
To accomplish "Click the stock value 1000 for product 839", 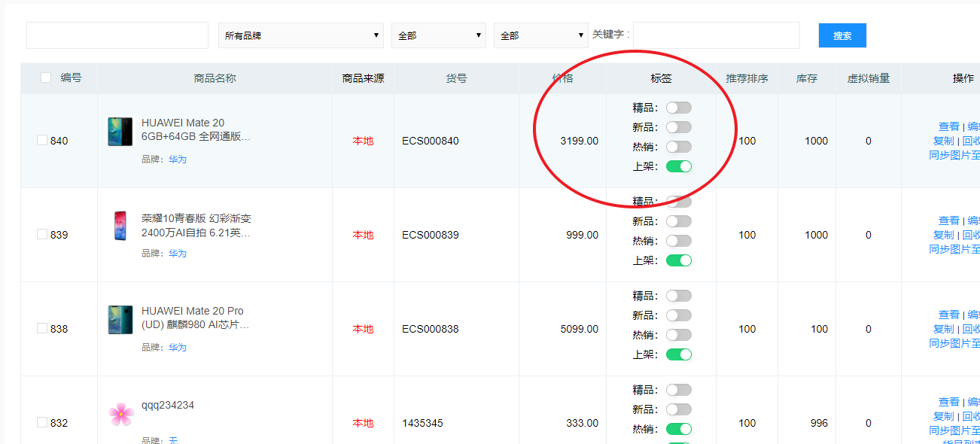I will [816, 235].
